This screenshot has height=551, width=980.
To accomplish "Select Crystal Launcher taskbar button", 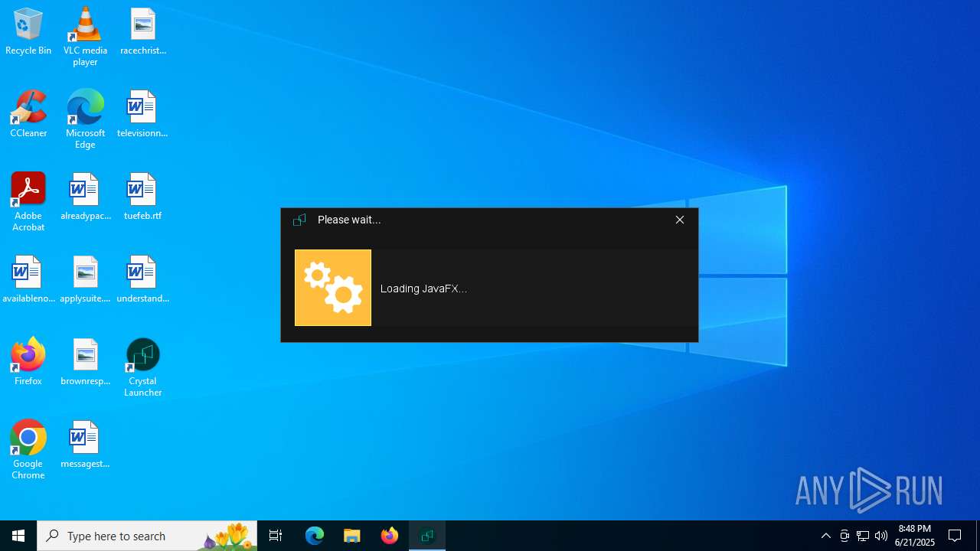I will 427,536.
